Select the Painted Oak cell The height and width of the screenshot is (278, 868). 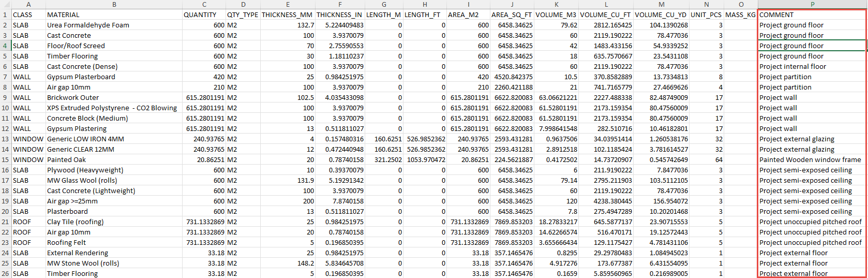pos(66,159)
